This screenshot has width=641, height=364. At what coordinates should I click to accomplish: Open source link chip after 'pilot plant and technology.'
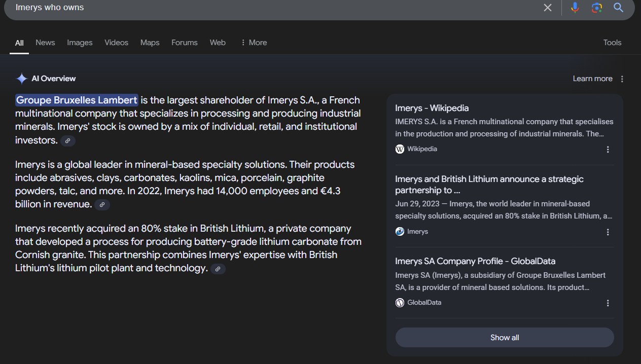point(218,269)
